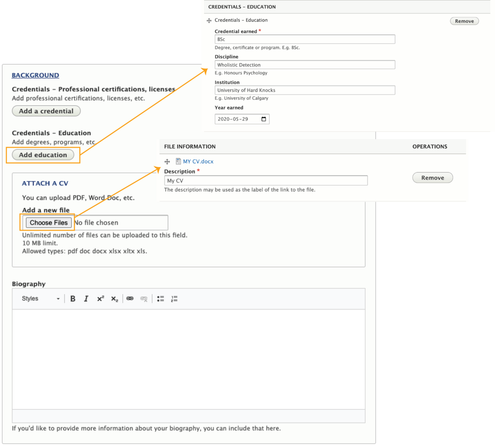Insert a bulleted list
The height and width of the screenshot is (448, 495).
(x=160, y=299)
